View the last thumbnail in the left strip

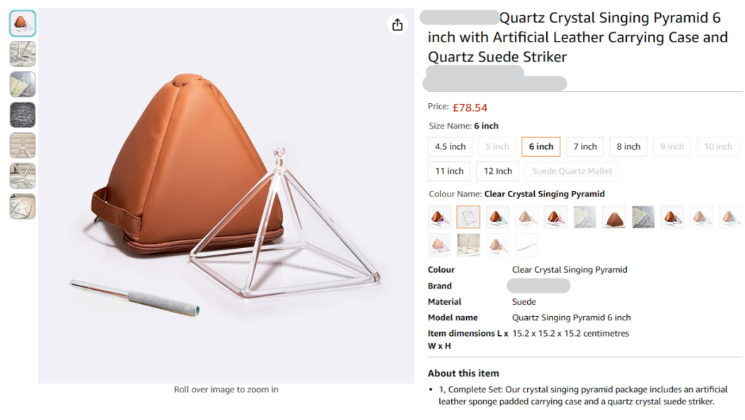[22, 207]
